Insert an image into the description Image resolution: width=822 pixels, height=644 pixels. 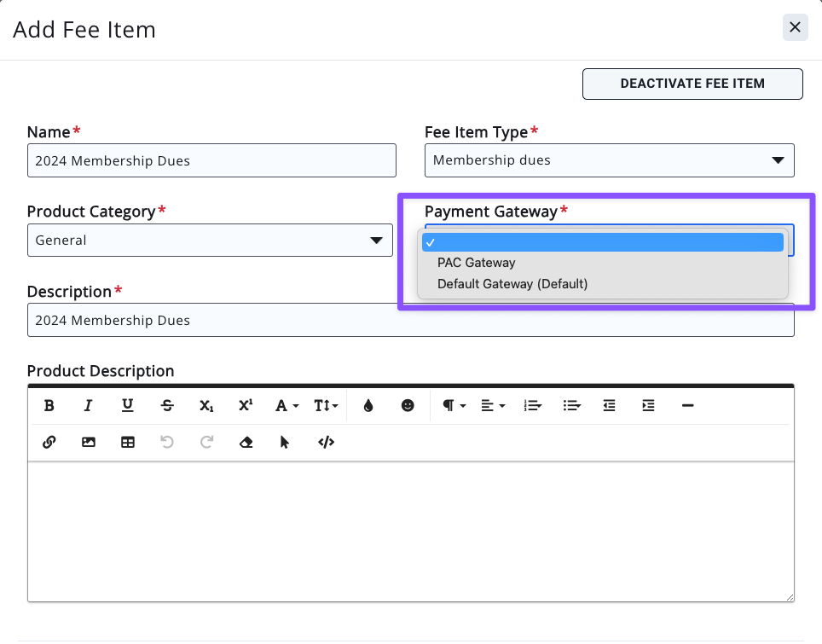(89, 442)
